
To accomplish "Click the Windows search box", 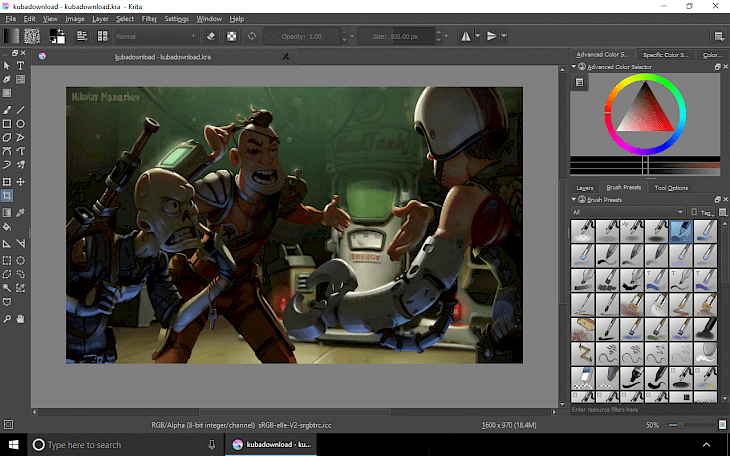I will pos(126,445).
